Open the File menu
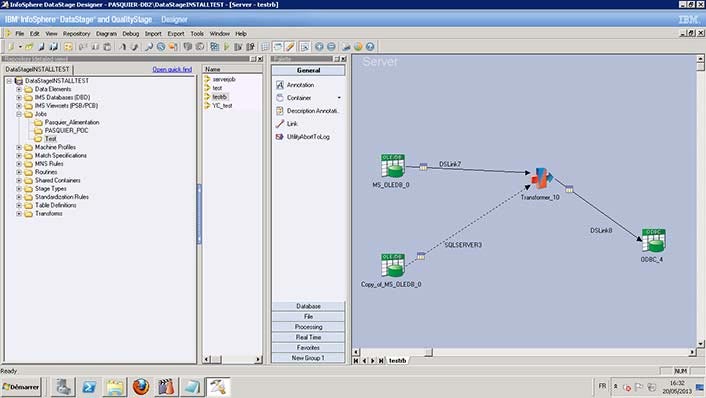 tap(20, 34)
